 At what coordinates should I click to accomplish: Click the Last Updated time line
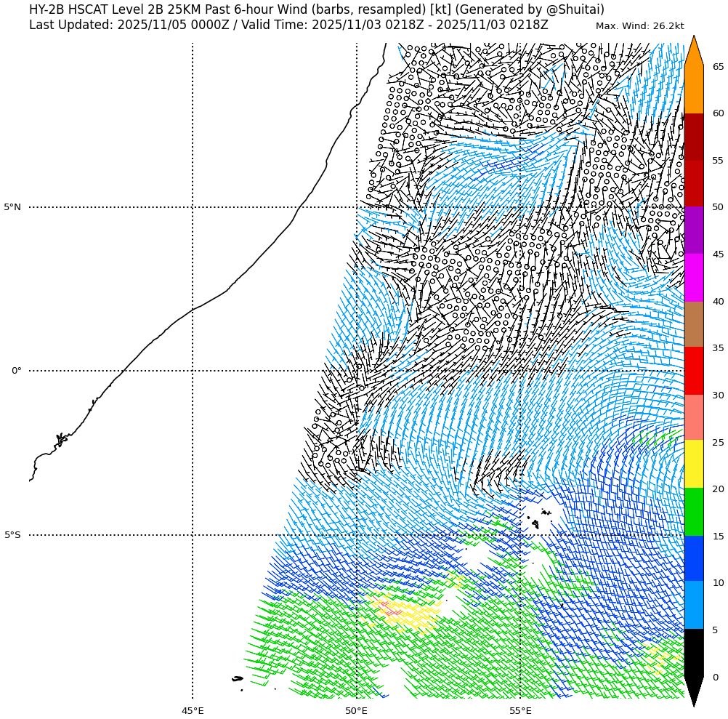[x=288, y=25]
